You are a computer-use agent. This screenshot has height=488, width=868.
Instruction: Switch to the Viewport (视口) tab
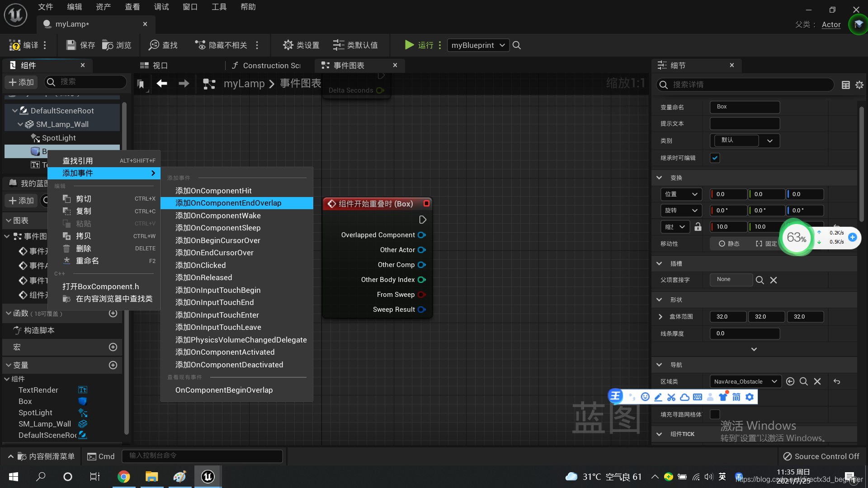click(155, 66)
